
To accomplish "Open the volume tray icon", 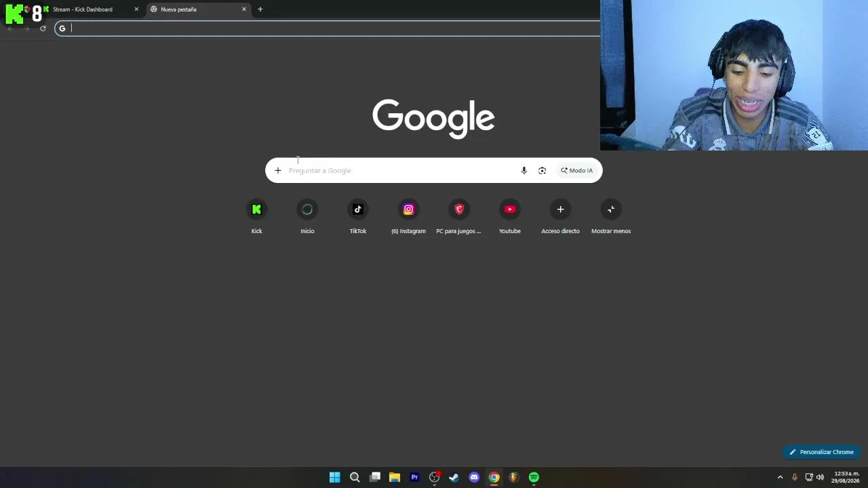I will point(820,477).
